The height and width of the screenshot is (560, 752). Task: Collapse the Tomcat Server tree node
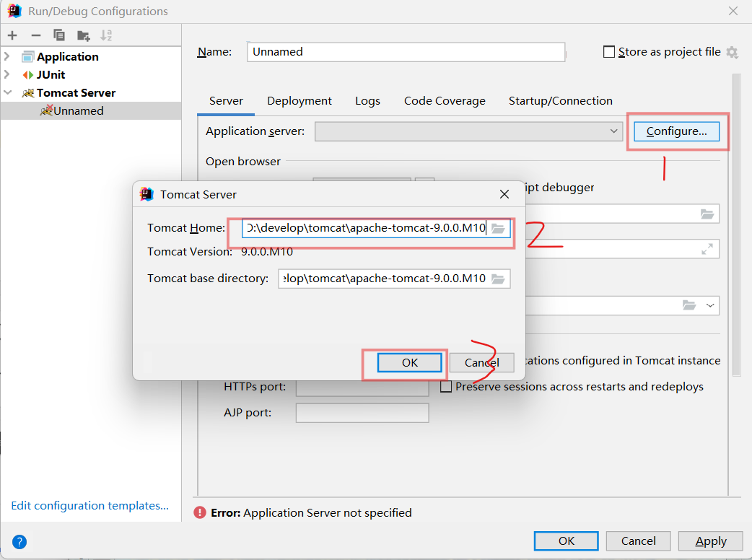7,92
